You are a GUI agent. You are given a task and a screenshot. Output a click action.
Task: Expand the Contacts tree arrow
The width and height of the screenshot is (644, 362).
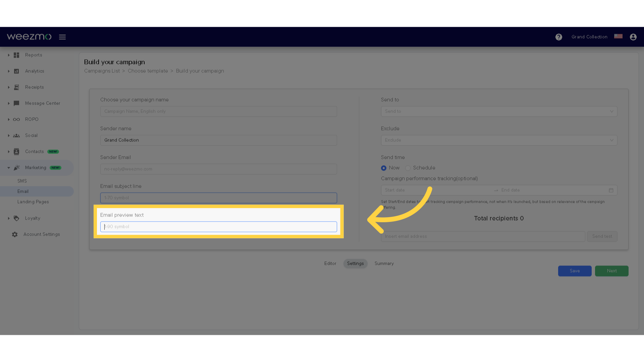(x=9, y=152)
